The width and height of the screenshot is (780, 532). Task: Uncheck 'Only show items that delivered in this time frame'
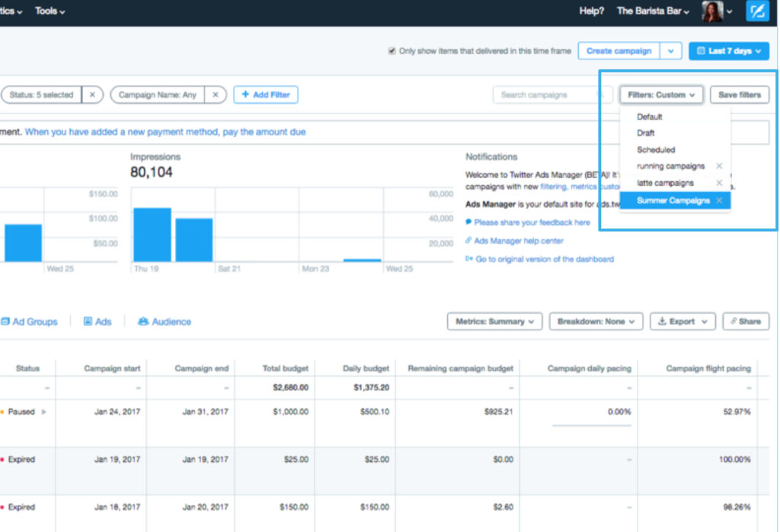pos(391,50)
